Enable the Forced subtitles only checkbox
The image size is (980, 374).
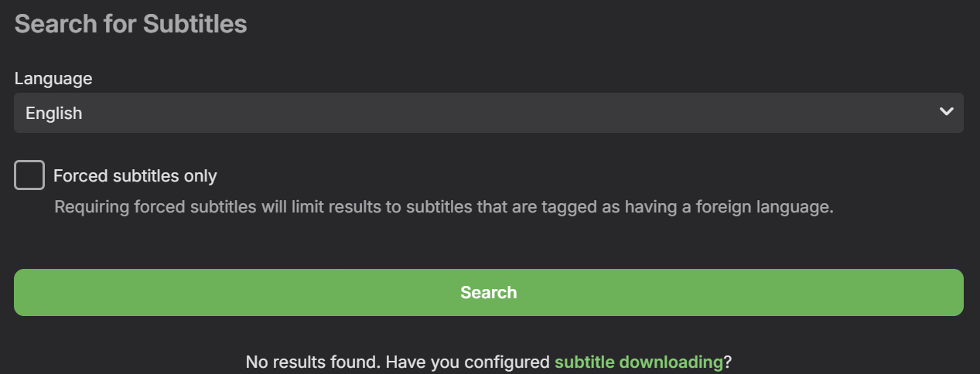pyautogui.click(x=29, y=175)
